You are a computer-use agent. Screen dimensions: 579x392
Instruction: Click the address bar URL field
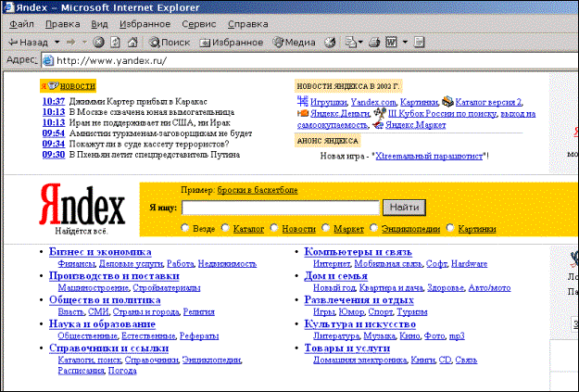point(310,60)
